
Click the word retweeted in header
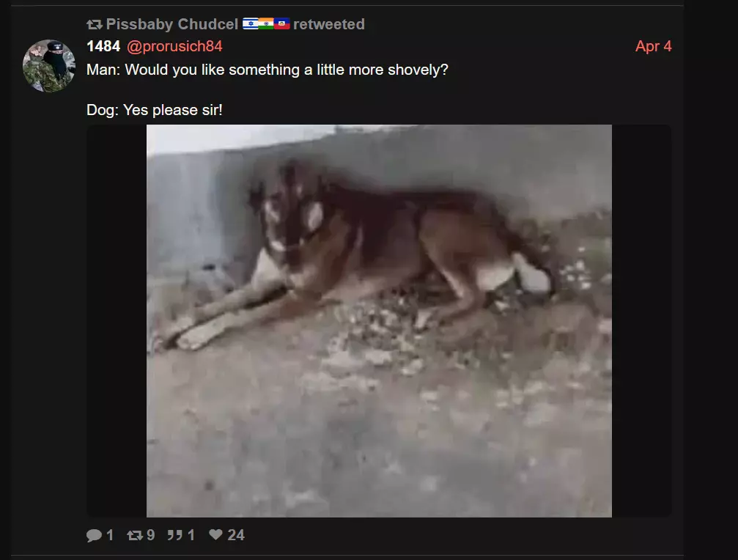point(329,24)
